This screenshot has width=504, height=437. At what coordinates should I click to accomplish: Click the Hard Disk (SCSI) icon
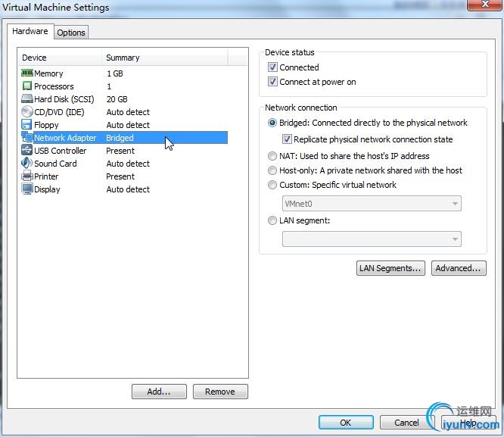coord(27,98)
